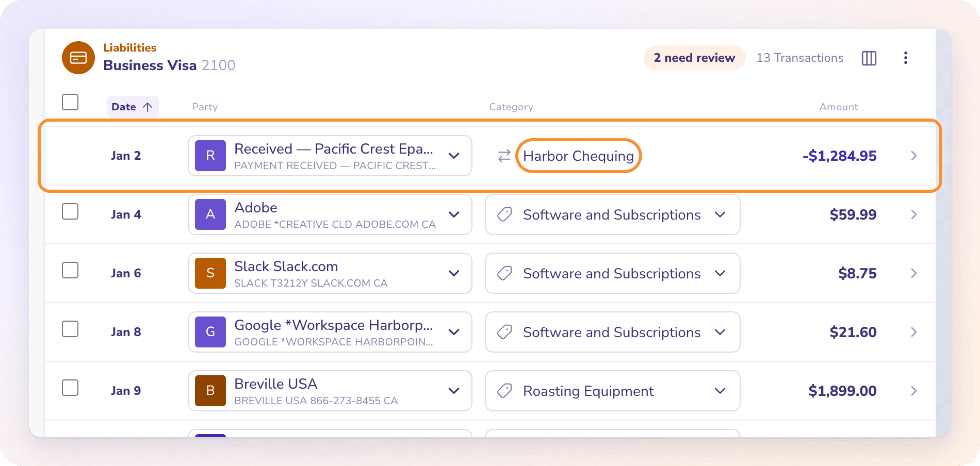This screenshot has width=980, height=466.
Task: Click the S avatar for Slack
Action: pyautogui.click(x=210, y=273)
